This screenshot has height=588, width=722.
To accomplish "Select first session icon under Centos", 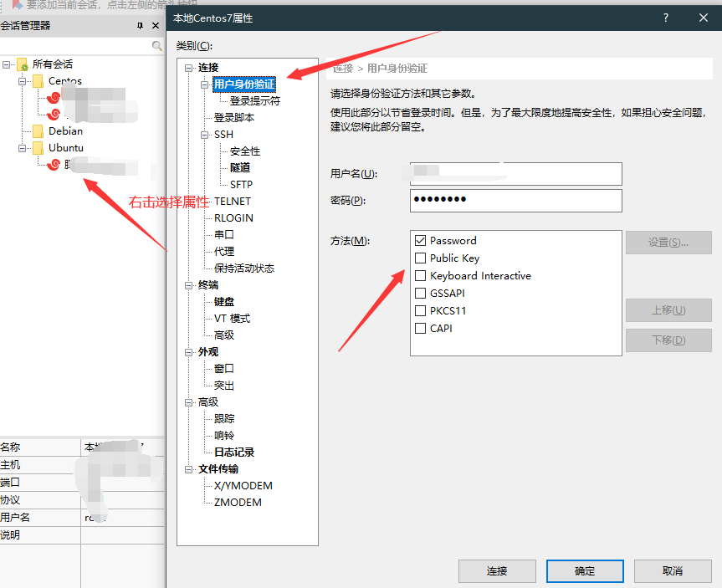I will 54,97.
